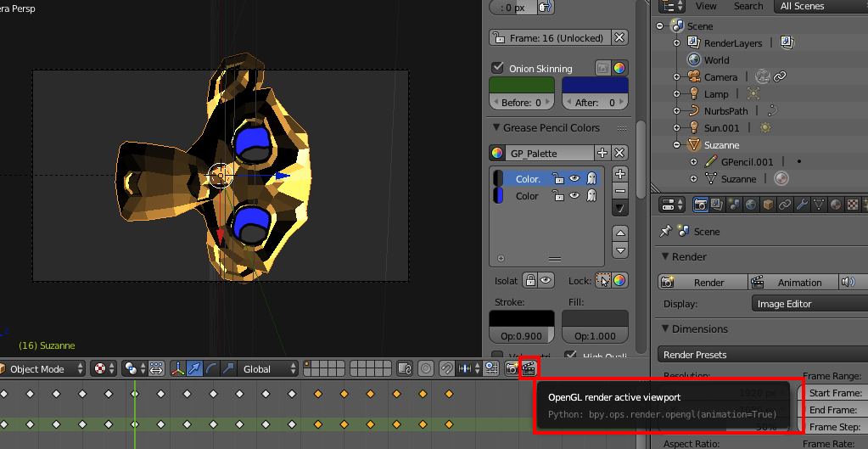Viewport: 868px width, 449px height.
Task: Open the Render Presets dropdown
Action: [763, 354]
